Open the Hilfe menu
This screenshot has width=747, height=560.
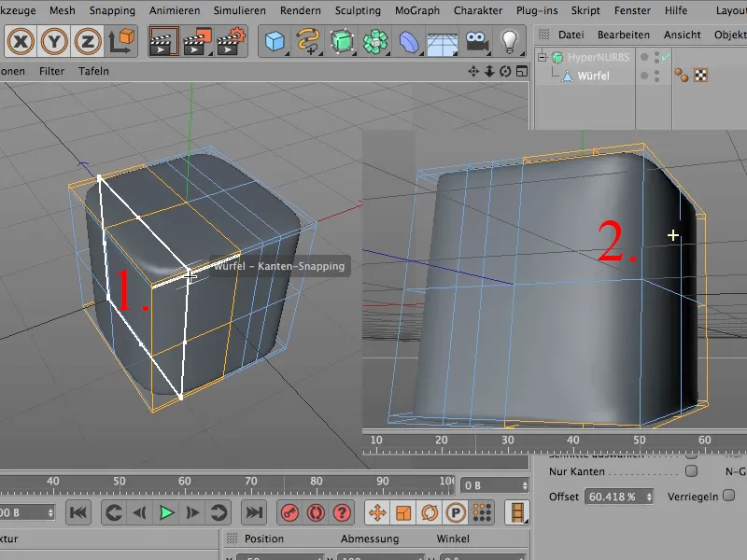pos(676,10)
